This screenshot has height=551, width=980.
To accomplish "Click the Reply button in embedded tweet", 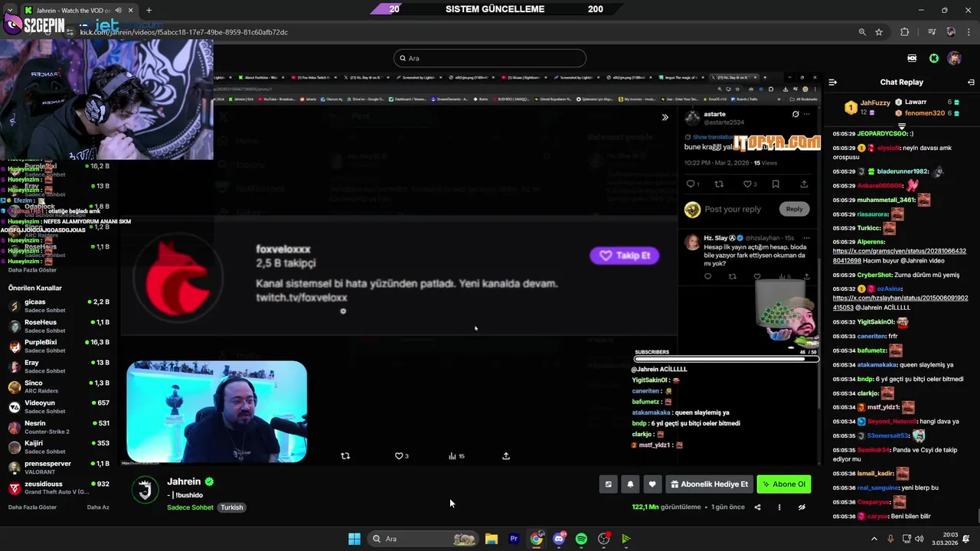I will pyautogui.click(x=794, y=209).
